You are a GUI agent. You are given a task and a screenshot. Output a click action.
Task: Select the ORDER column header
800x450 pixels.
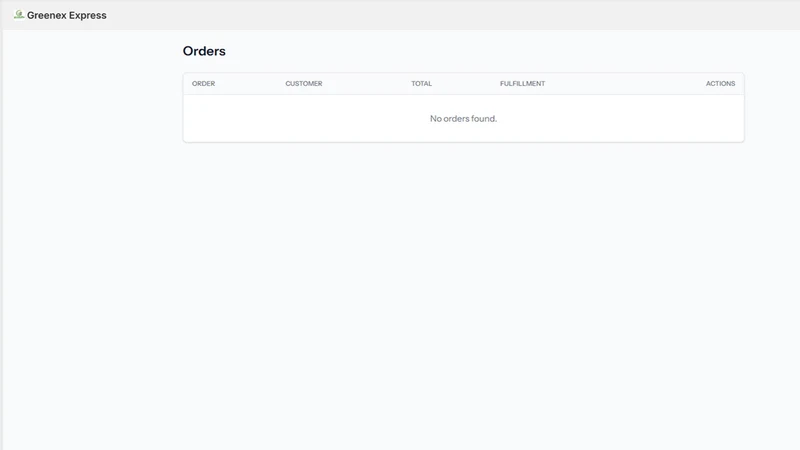pos(204,84)
